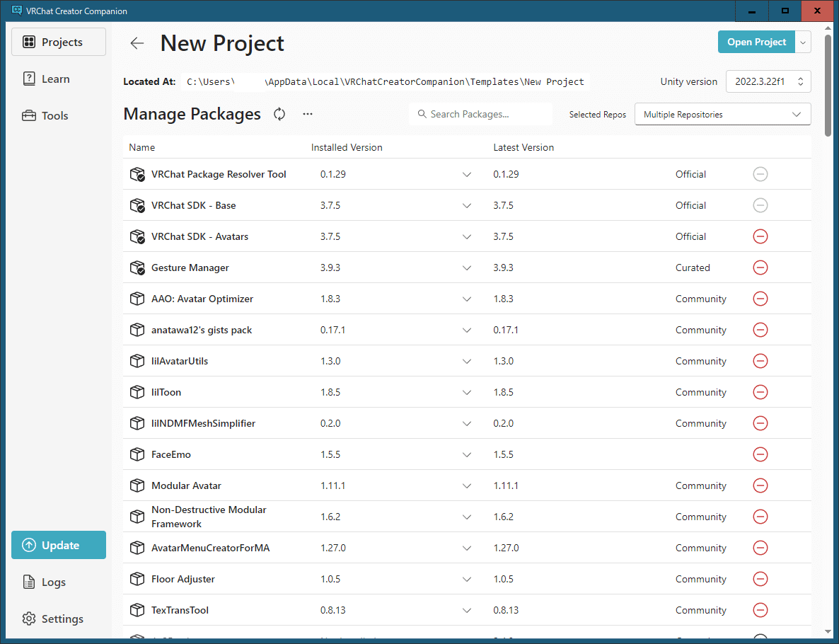The height and width of the screenshot is (644, 839).
Task: Click the Installed Version column header
Action: 347,147
